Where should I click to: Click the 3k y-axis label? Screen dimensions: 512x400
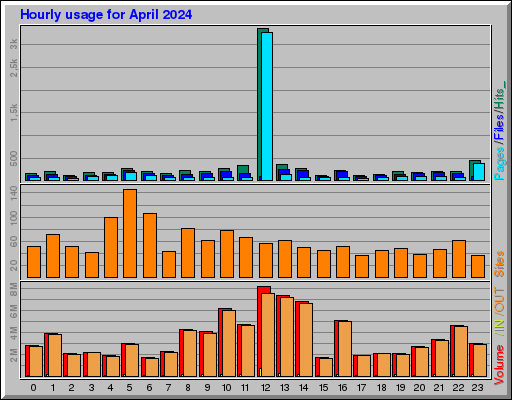click(13, 44)
